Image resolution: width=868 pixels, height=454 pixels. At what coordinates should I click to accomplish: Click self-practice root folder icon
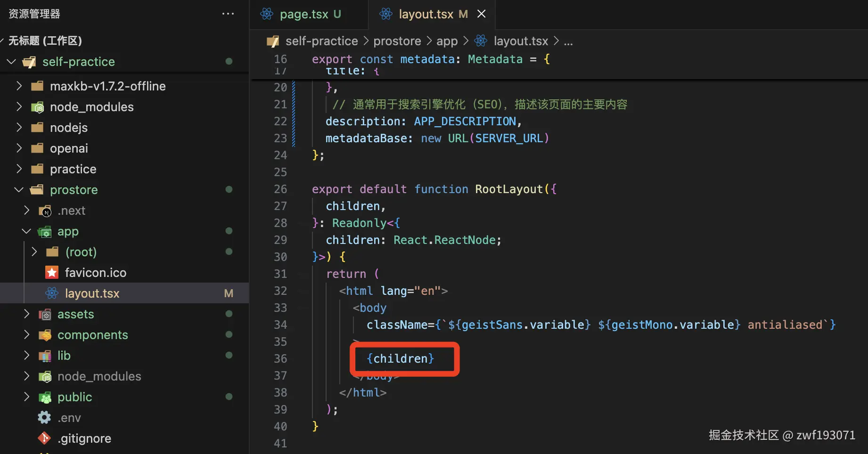coord(29,62)
